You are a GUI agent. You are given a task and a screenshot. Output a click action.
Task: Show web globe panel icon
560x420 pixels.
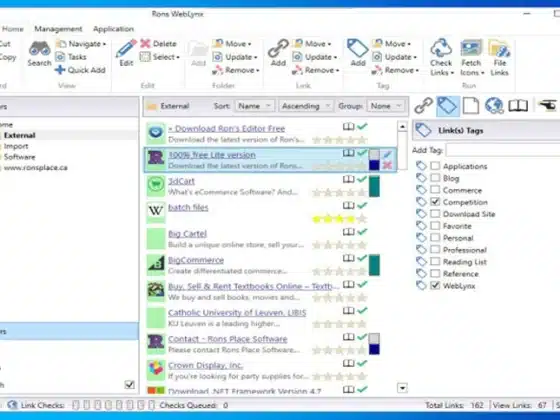tap(494, 106)
